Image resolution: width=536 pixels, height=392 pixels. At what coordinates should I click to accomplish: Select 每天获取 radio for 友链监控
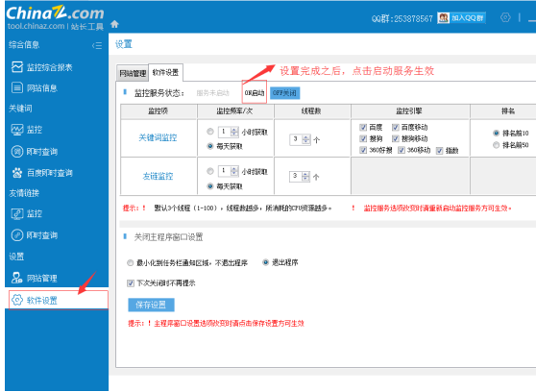(x=210, y=186)
